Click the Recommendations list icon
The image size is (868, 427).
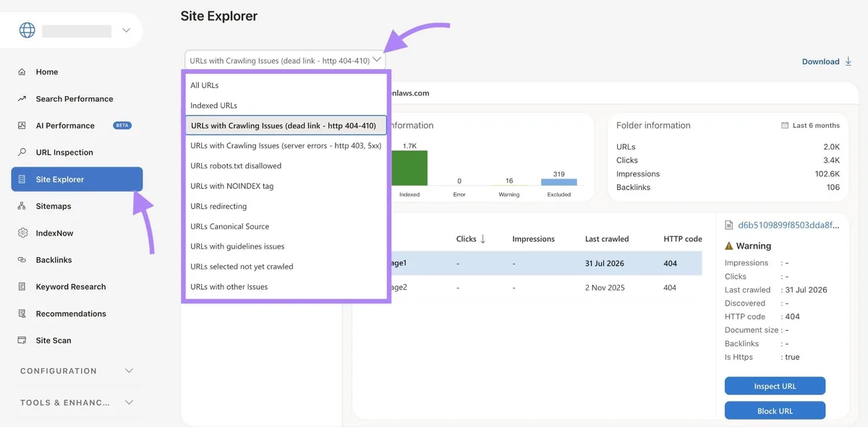pyautogui.click(x=22, y=314)
